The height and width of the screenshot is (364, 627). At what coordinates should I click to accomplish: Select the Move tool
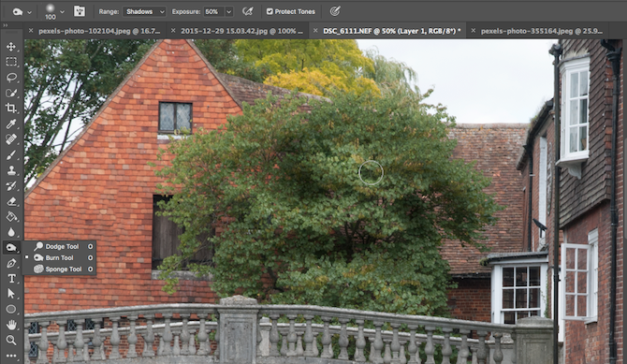(x=11, y=47)
